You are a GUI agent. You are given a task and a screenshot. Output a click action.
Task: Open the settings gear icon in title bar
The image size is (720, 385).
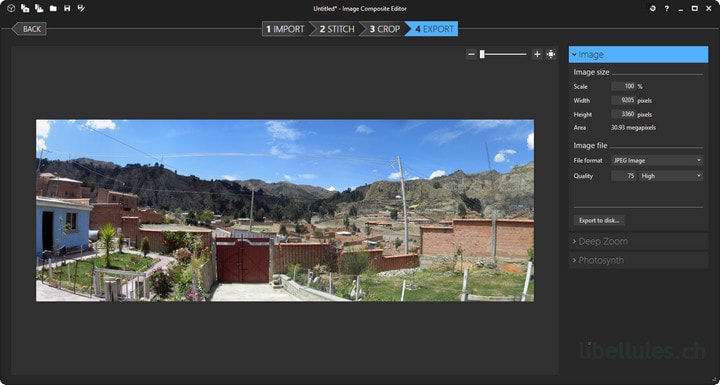point(652,8)
